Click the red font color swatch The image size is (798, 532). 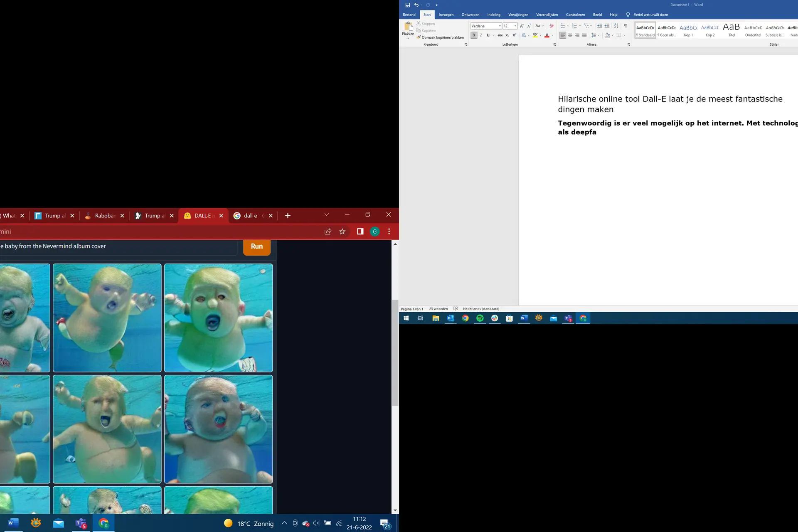tap(547, 35)
